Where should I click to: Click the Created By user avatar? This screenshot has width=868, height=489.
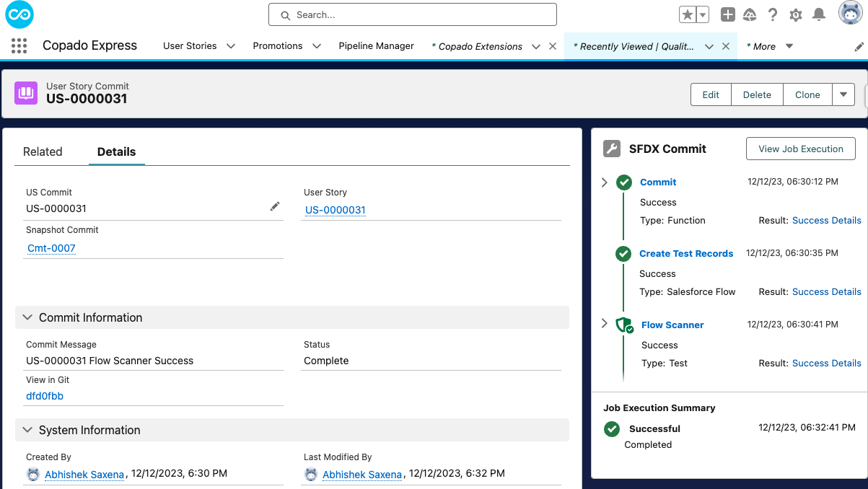point(33,474)
